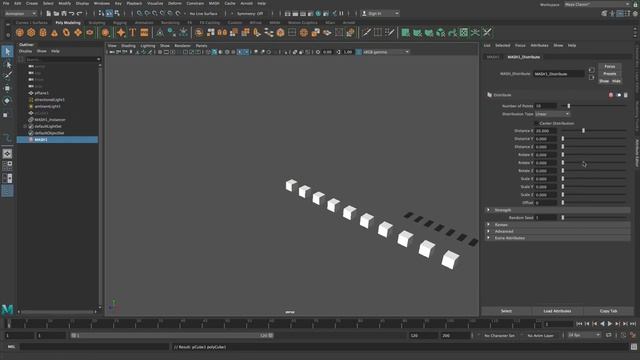Select the Paint Selection tool in toolbox

pos(7,76)
